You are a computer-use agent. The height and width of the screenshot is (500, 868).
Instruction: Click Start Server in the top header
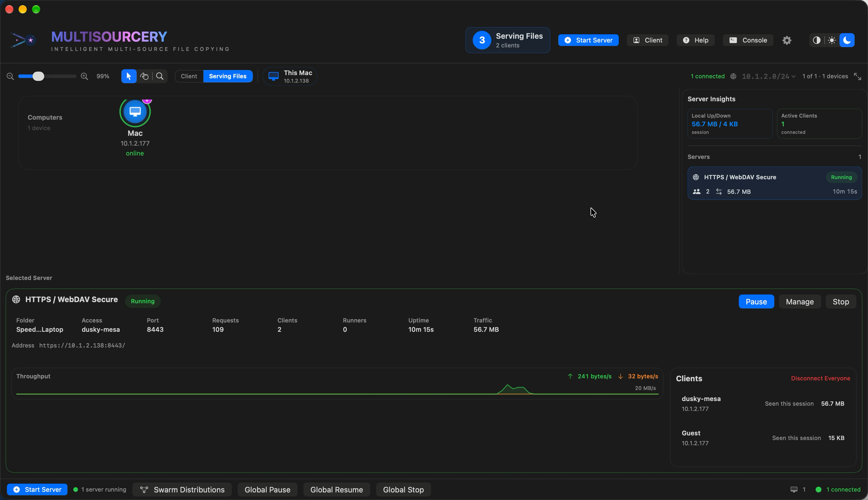coord(588,40)
